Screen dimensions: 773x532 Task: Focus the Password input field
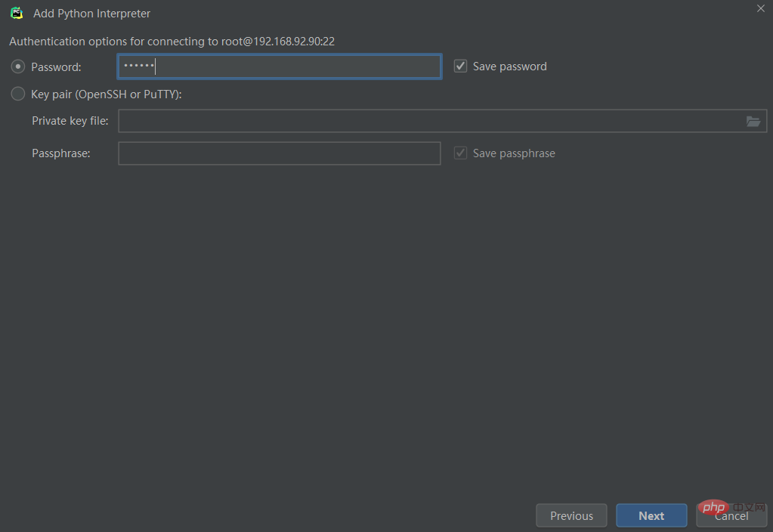point(280,66)
